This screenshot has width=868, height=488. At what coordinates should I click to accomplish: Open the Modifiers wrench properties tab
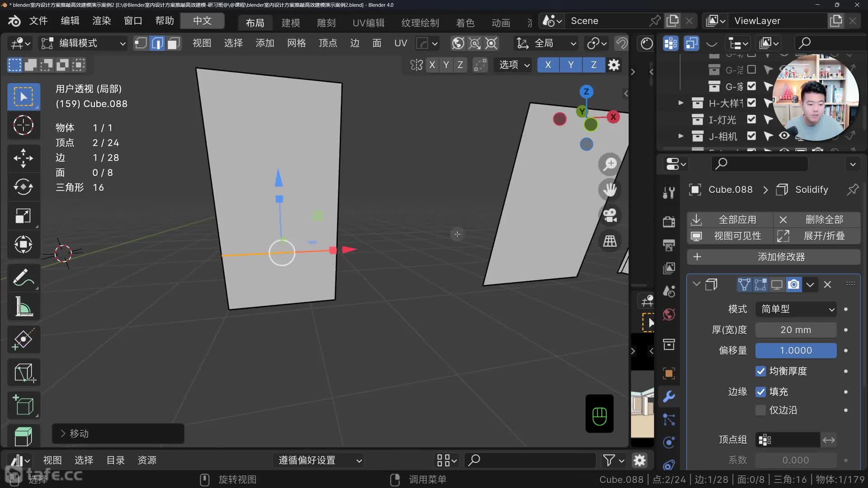pyautogui.click(x=669, y=396)
